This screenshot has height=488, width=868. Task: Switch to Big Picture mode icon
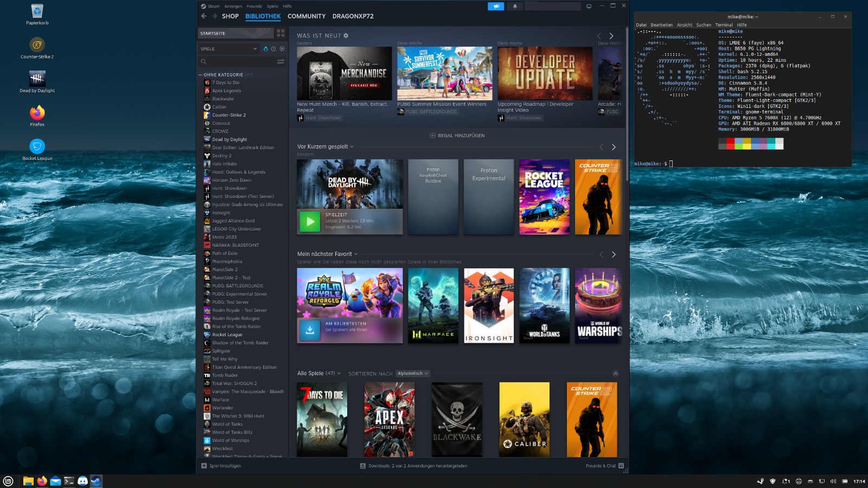(x=589, y=7)
